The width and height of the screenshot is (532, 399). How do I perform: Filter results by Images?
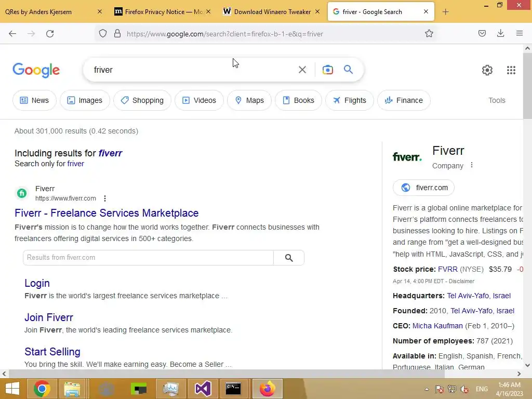(85, 100)
